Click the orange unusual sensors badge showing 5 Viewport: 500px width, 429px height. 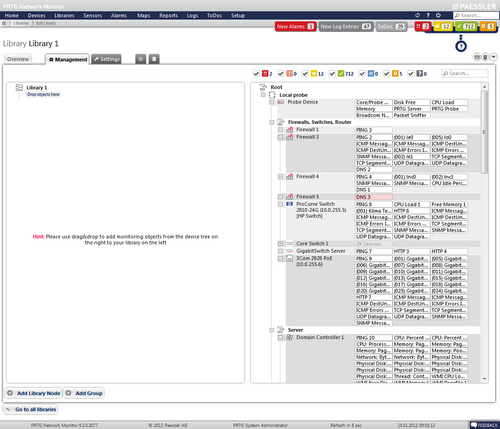click(x=487, y=26)
